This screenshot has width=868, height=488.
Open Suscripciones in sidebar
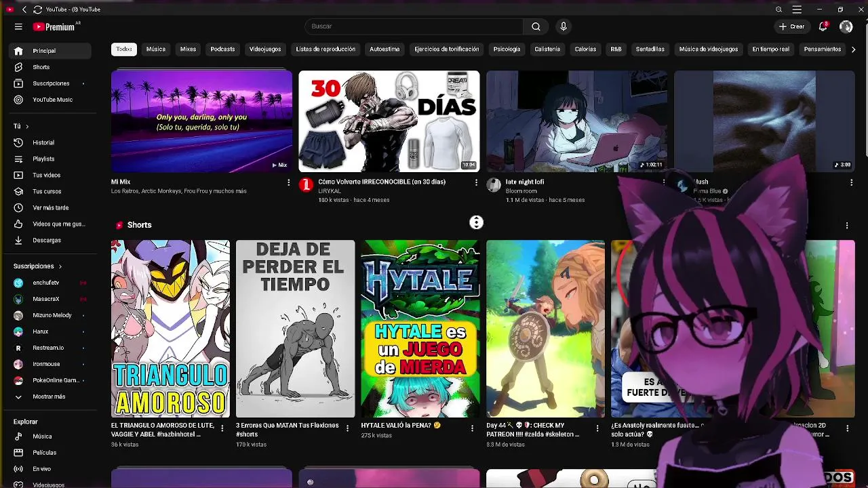tap(50, 83)
